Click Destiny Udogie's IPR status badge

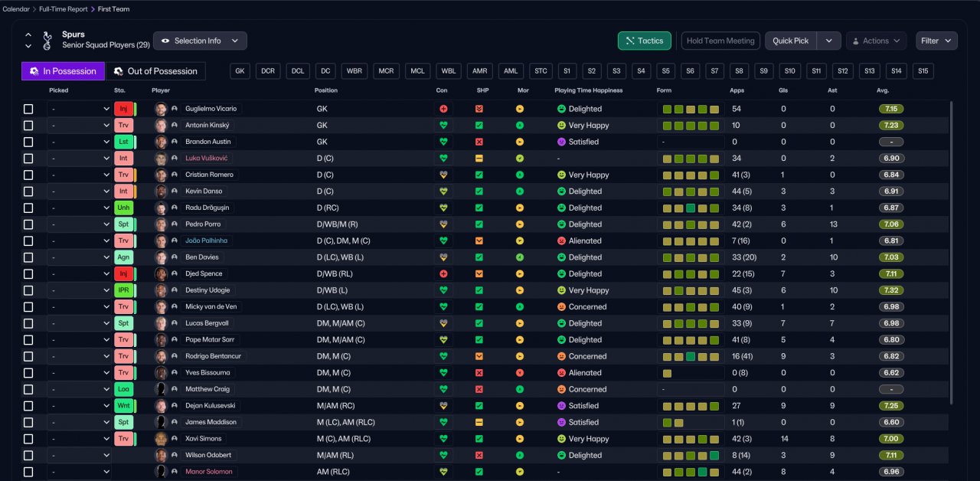pos(122,290)
